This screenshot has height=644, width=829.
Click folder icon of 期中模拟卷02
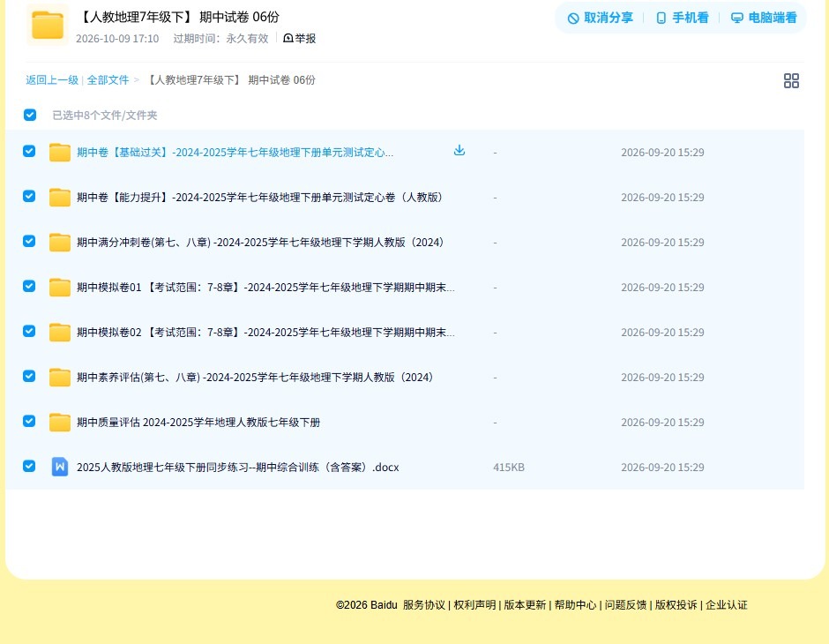point(60,332)
